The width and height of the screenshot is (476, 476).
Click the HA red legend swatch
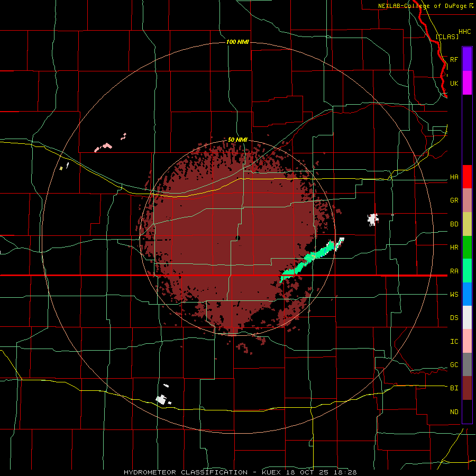[x=467, y=177]
